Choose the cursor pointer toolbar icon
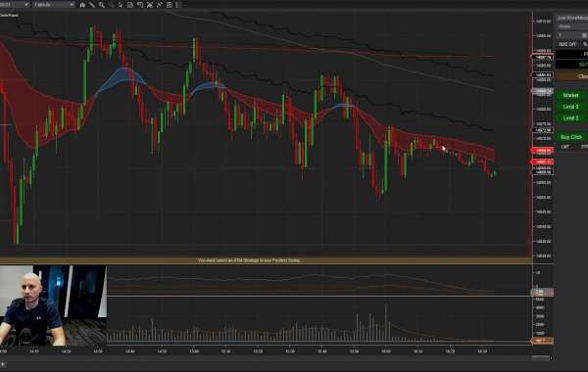The image size is (588, 372). (x=121, y=5)
